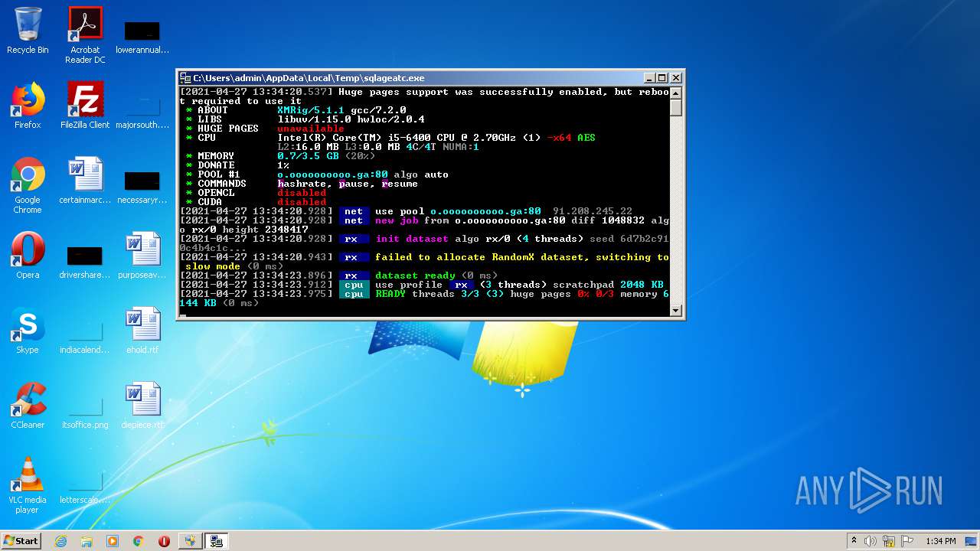Select the diepiece.rtf document icon
Image resolution: width=980 pixels, height=551 pixels.
(x=142, y=406)
